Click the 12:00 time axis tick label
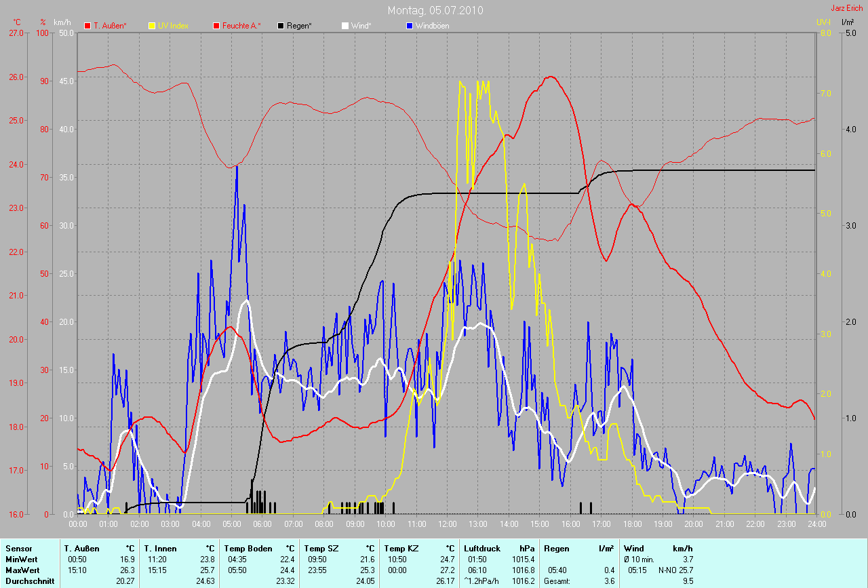The height and width of the screenshot is (588, 868). (x=447, y=524)
